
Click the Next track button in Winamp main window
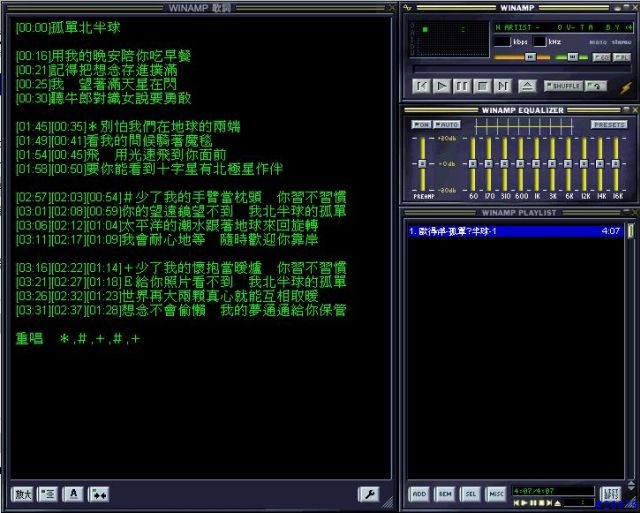pyautogui.click(x=502, y=87)
